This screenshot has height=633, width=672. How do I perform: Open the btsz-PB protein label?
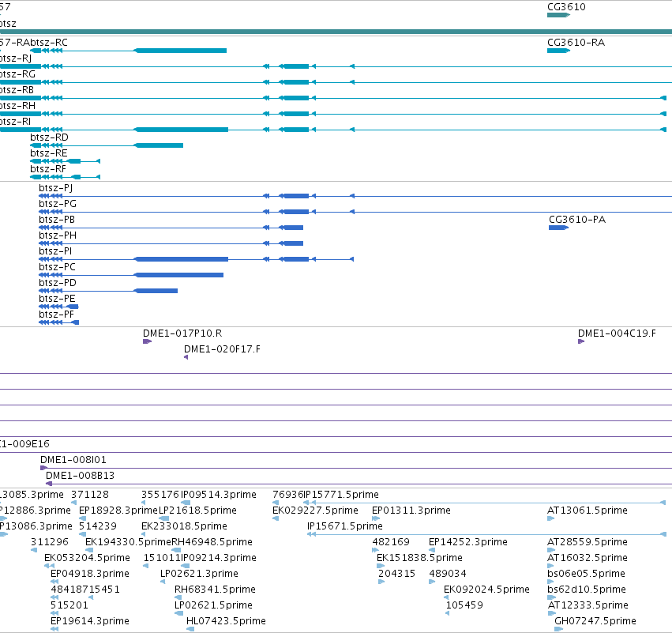click(57, 220)
